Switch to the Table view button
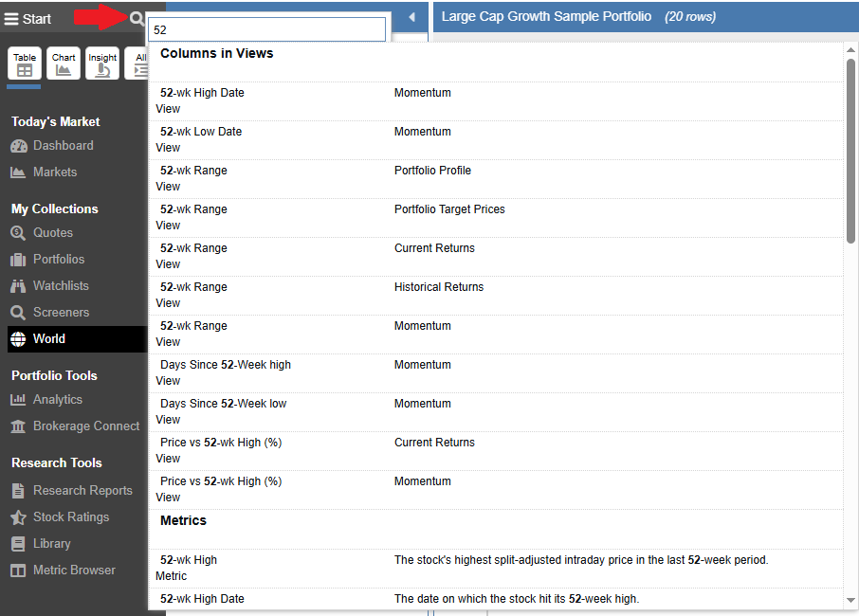859x616 pixels. tap(25, 64)
